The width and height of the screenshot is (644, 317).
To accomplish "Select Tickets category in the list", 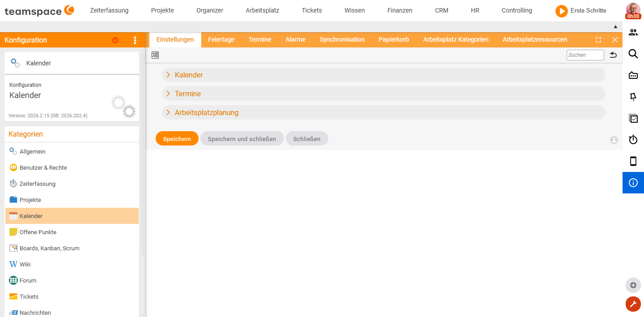I will [72, 296].
